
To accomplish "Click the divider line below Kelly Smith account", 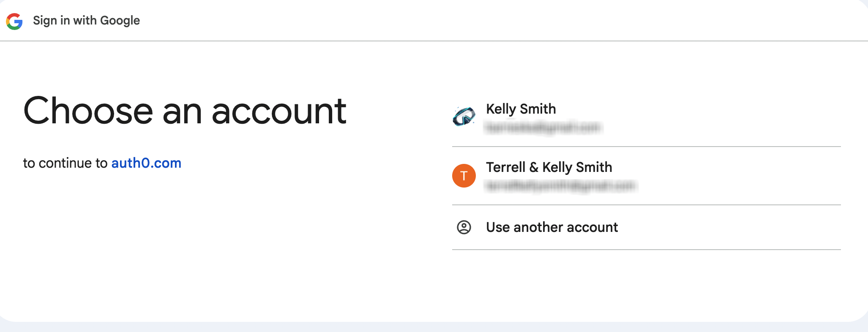I will (x=646, y=147).
